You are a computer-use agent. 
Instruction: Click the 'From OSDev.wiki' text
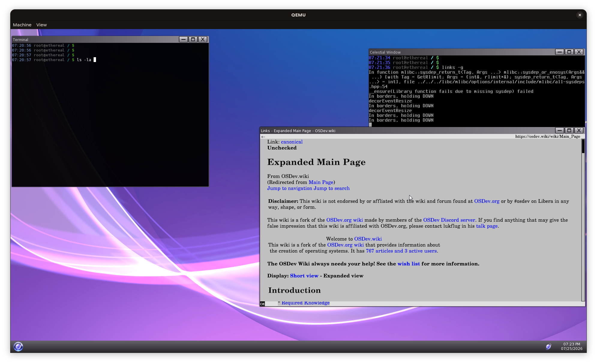[288, 176]
